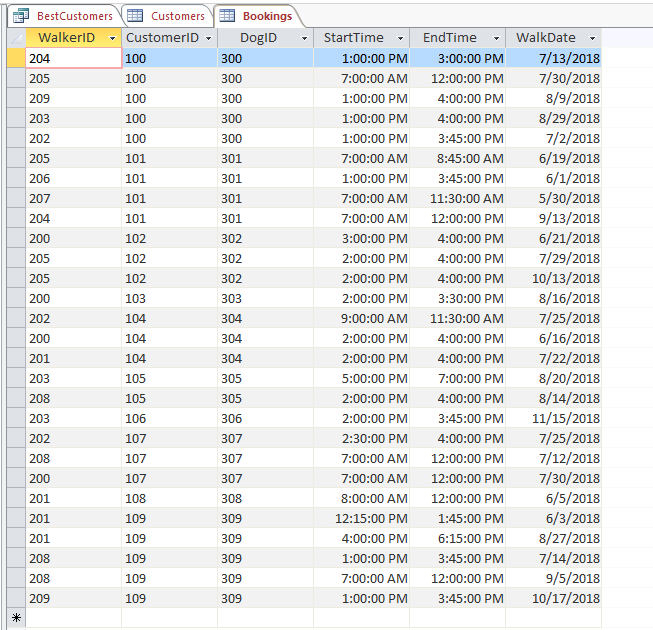Image resolution: width=653 pixels, height=630 pixels.
Task: Open the EndTime column filter dropdown
Action: tap(496, 38)
